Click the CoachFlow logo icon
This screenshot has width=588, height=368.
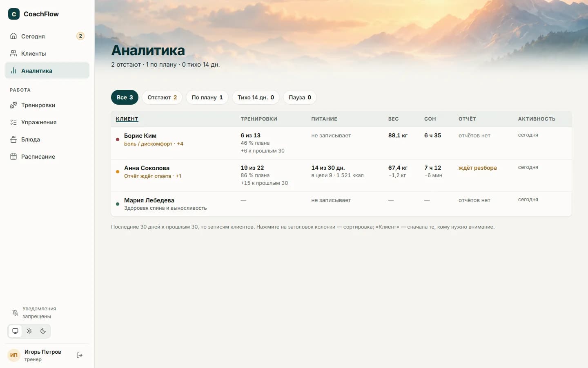pos(14,14)
